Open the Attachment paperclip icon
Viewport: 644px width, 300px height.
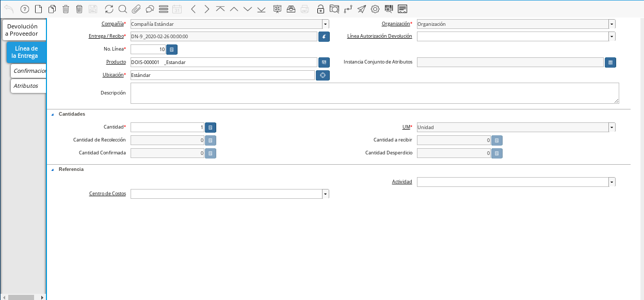[x=136, y=9]
